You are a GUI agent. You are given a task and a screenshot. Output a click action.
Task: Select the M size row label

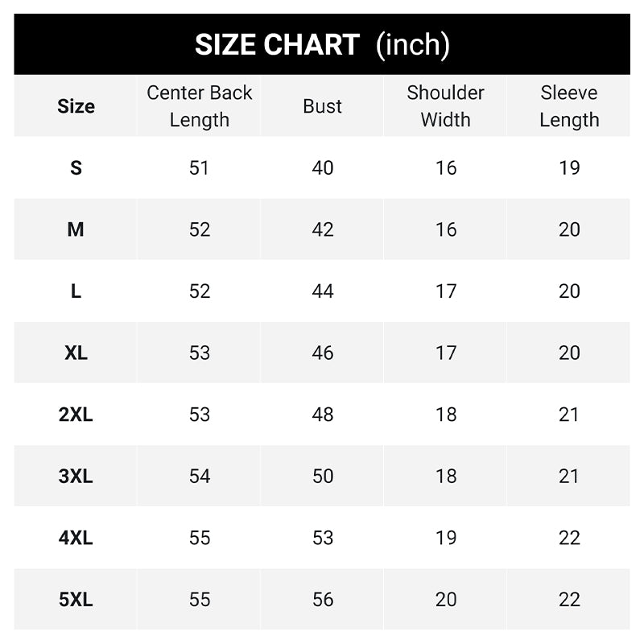pyautogui.click(x=76, y=229)
